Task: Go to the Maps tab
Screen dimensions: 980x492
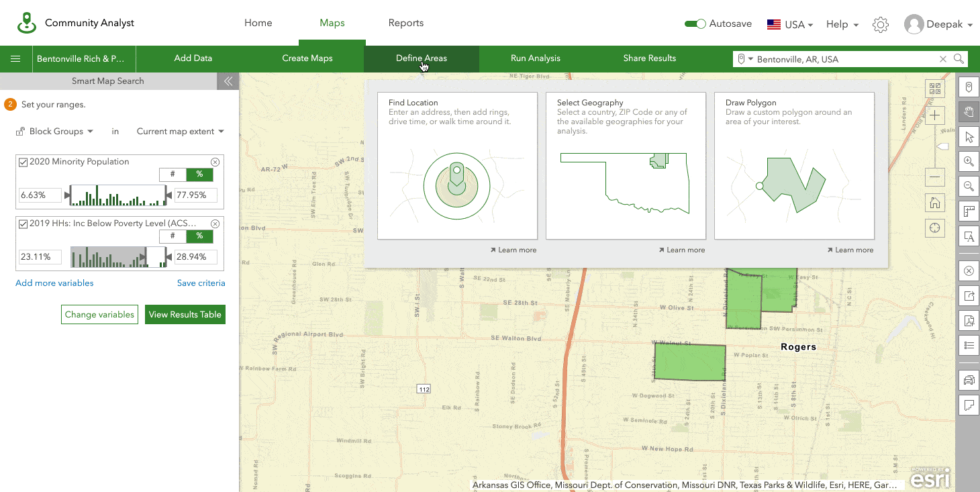Action: point(332,23)
